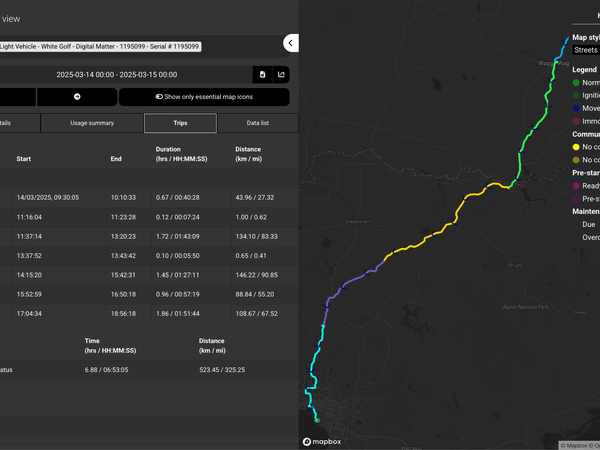Click the yellow No comms legend swatch
The height and width of the screenshot is (450, 600).
[576, 147]
